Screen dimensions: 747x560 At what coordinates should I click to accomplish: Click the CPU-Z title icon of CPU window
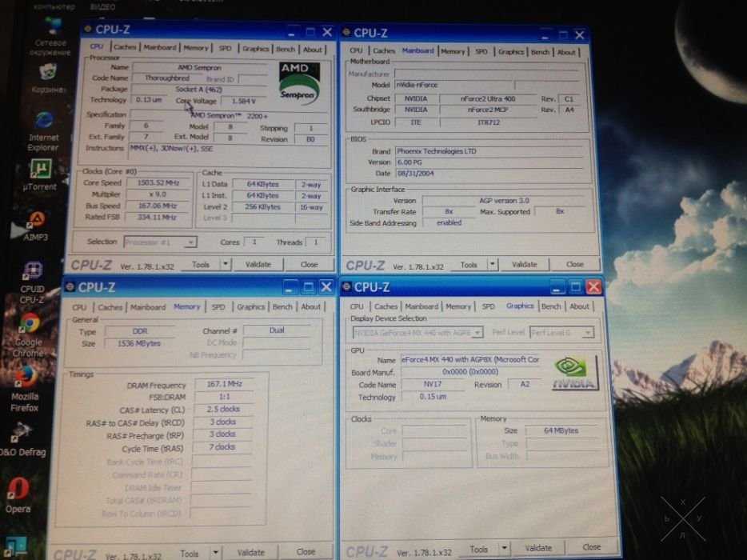[88, 29]
